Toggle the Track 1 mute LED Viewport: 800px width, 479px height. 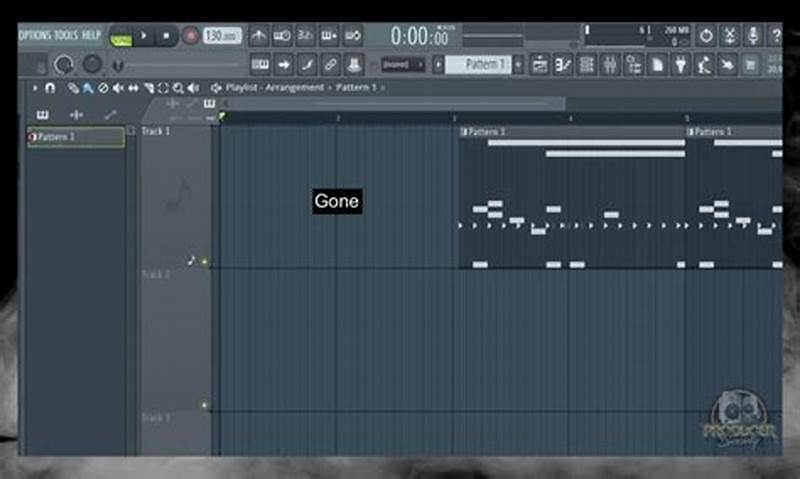coord(204,262)
